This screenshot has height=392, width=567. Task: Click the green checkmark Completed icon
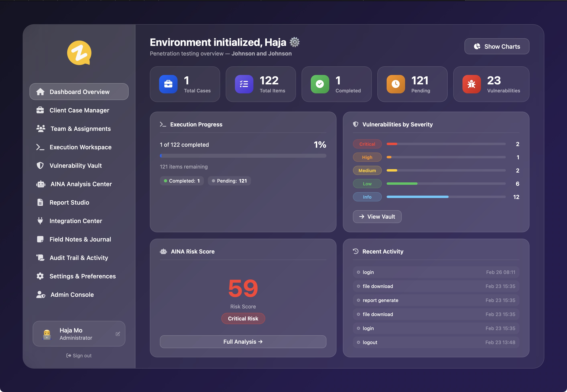click(320, 84)
